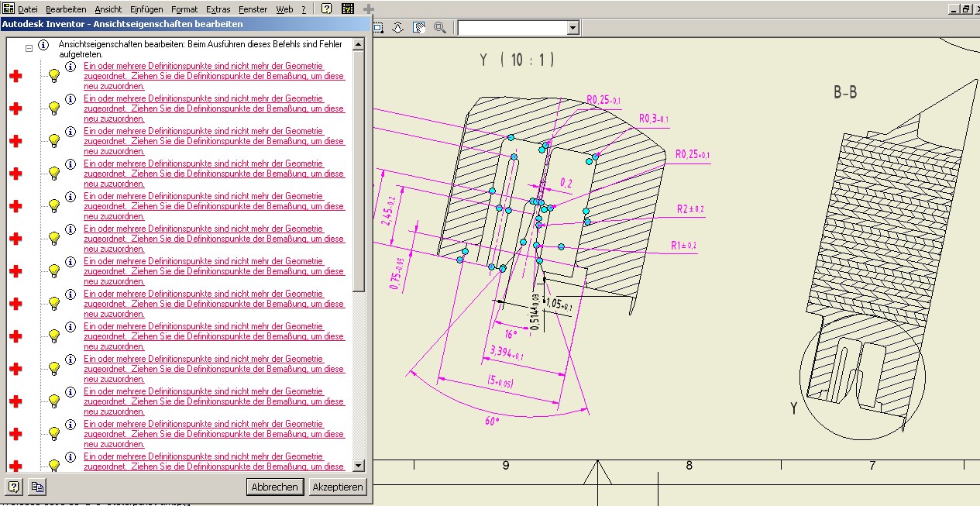Click the scroll down arrow in the error list
This screenshot has width=980, height=506.
pyautogui.click(x=358, y=466)
